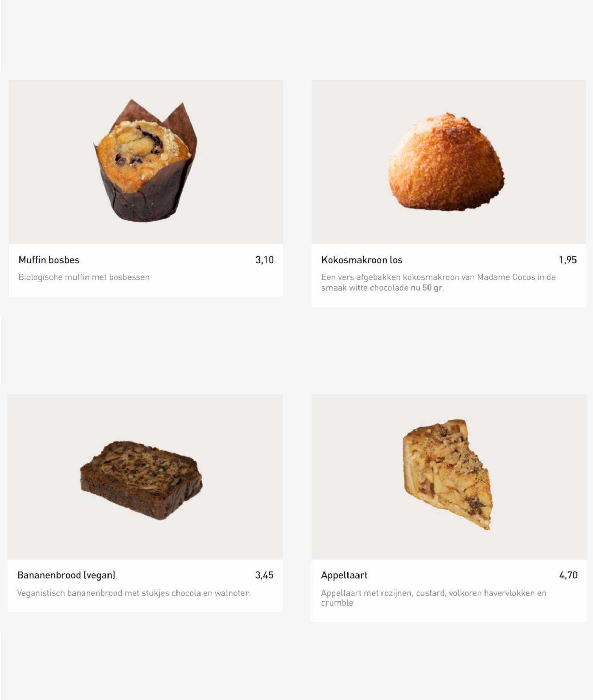The width and height of the screenshot is (593, 700).
Task: Click description 'Biologische muffin met bosbessen'
Action: coord(84,277)
